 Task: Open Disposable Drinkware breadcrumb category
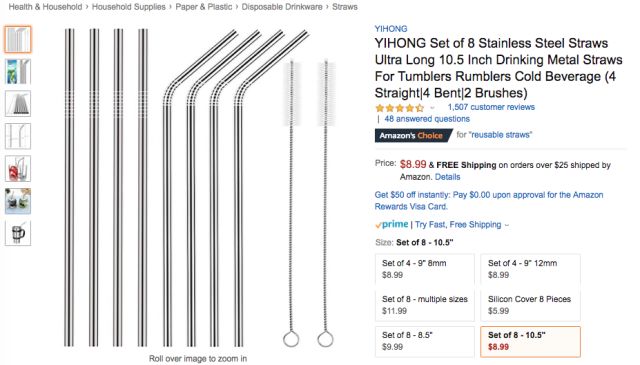pos(282,7)
